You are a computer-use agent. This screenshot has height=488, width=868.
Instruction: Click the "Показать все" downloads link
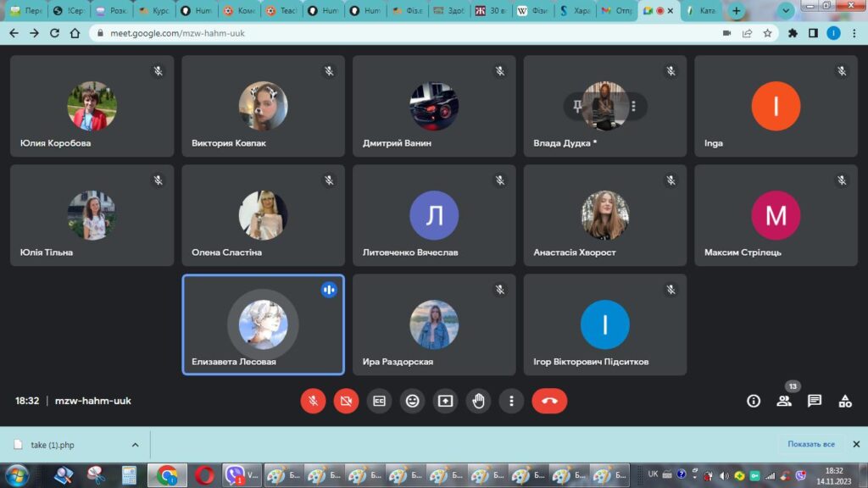811,444
